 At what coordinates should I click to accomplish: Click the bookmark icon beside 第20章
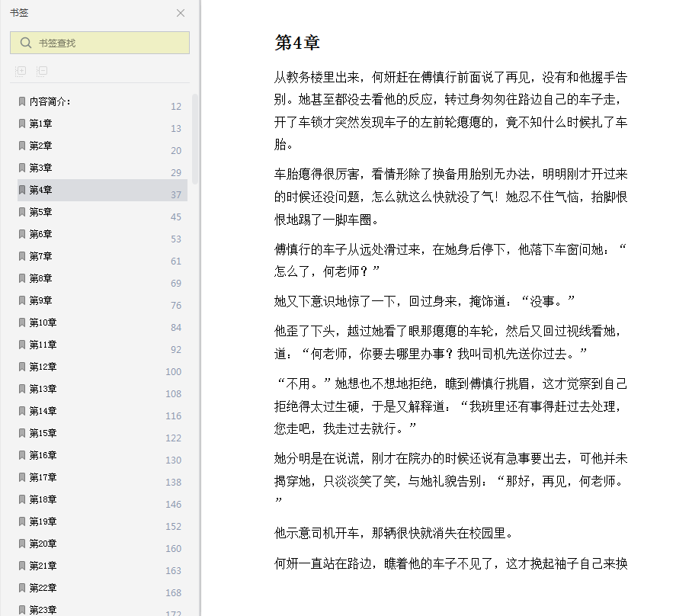[x=22, y=544]
